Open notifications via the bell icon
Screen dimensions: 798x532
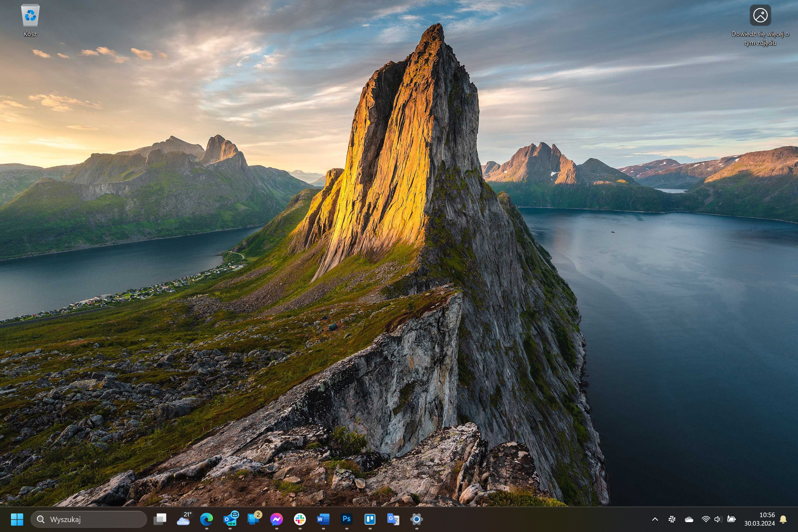coord(783,519)
